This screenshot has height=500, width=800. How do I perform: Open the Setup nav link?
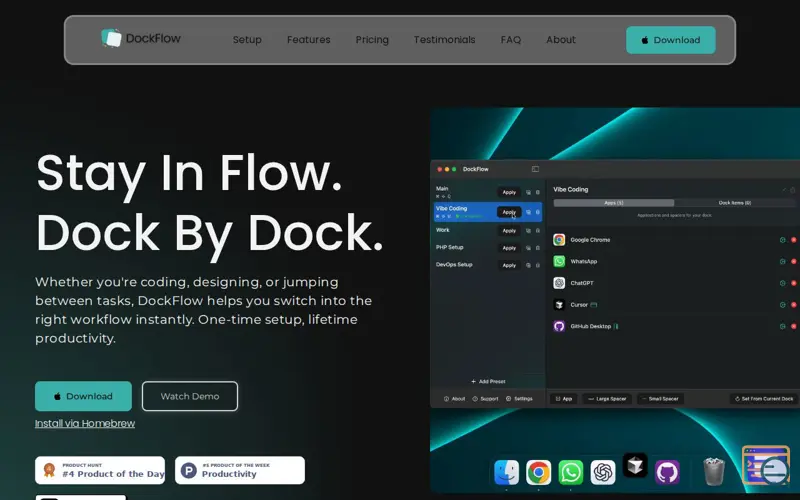(x=247, y=40)
